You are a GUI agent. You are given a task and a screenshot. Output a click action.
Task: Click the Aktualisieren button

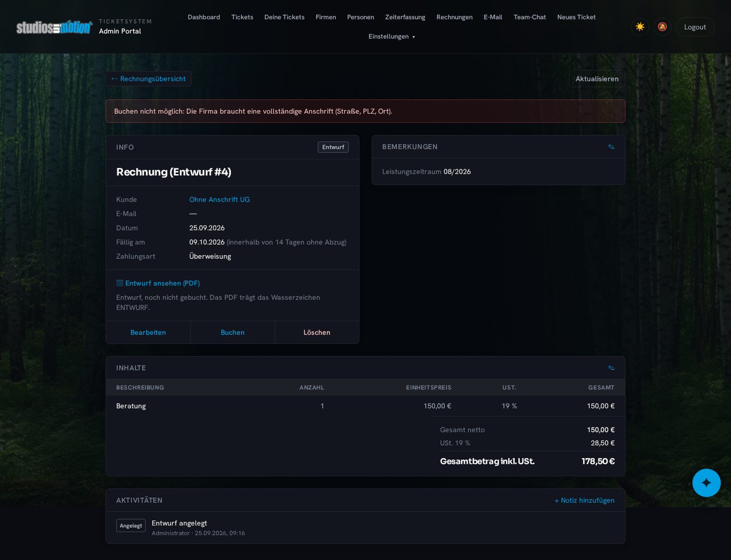[597, 79]
